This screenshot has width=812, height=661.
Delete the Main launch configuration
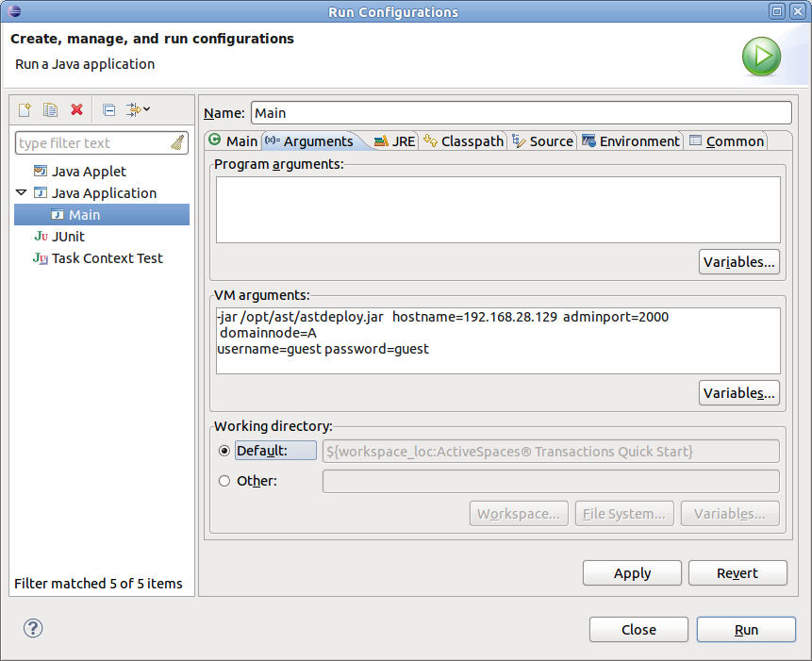point(75,109)
